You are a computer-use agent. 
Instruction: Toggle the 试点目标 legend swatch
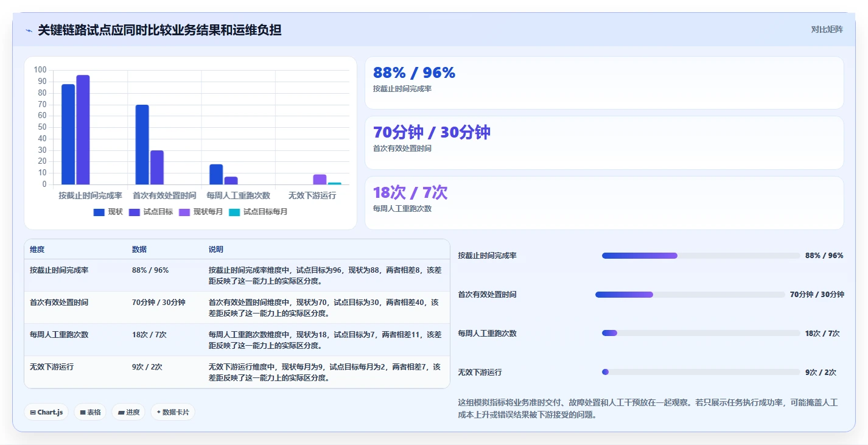[135, 212]
